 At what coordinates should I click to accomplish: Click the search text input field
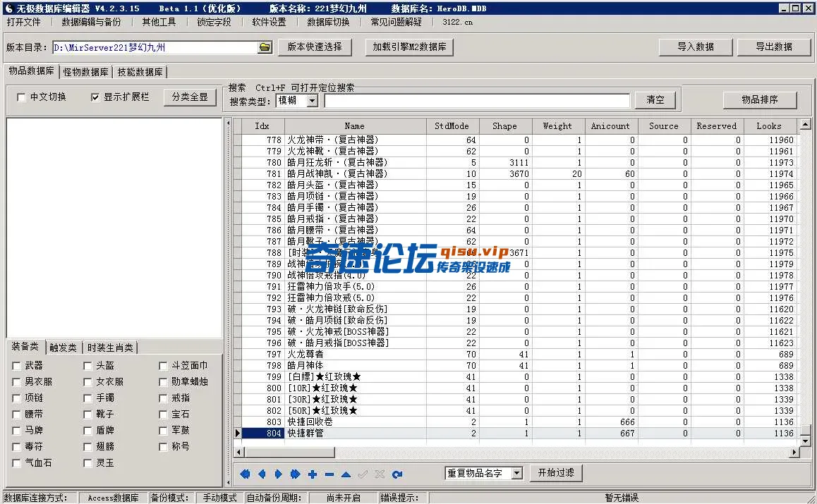477,101
